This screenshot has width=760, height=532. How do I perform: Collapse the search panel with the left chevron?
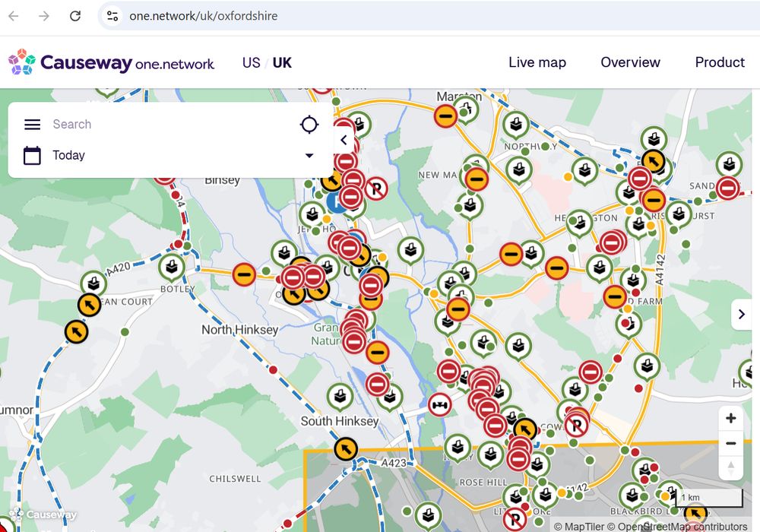[x=344, y=140]
